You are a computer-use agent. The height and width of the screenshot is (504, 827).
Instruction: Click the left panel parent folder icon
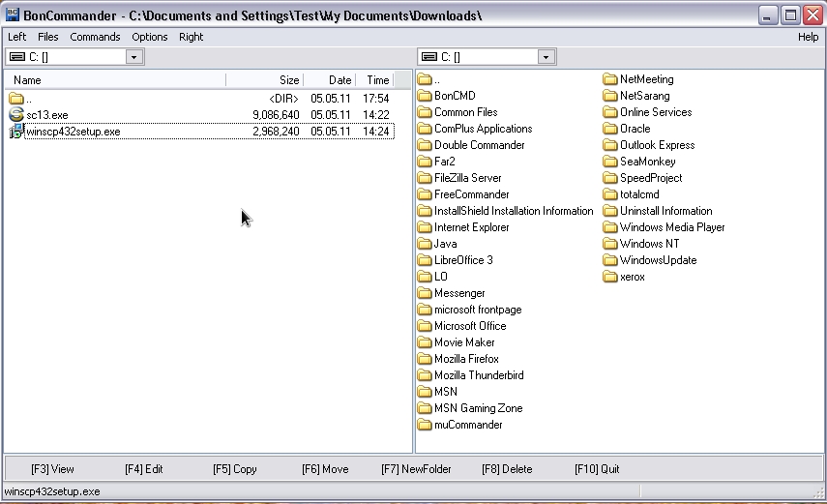click(x=16, y=98)
